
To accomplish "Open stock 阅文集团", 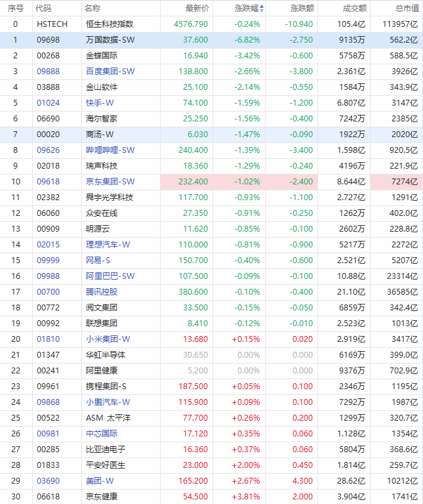I will (x=102, y=308).
